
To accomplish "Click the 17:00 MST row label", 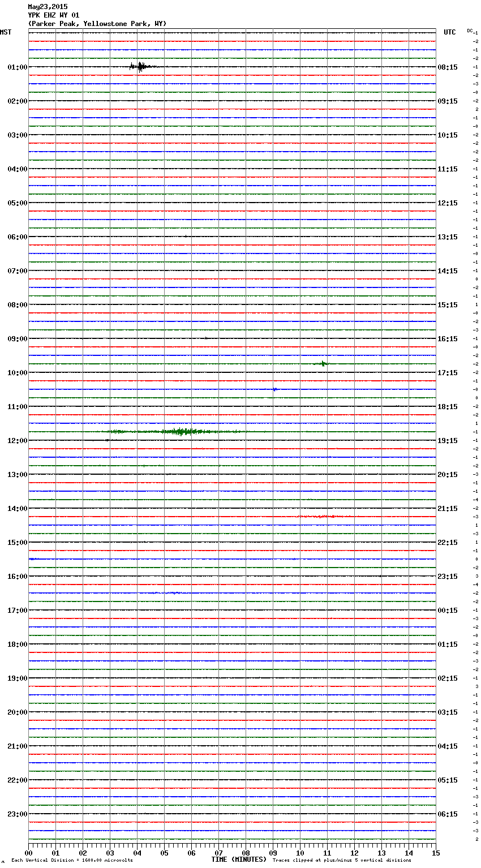I will coord(18,611).
